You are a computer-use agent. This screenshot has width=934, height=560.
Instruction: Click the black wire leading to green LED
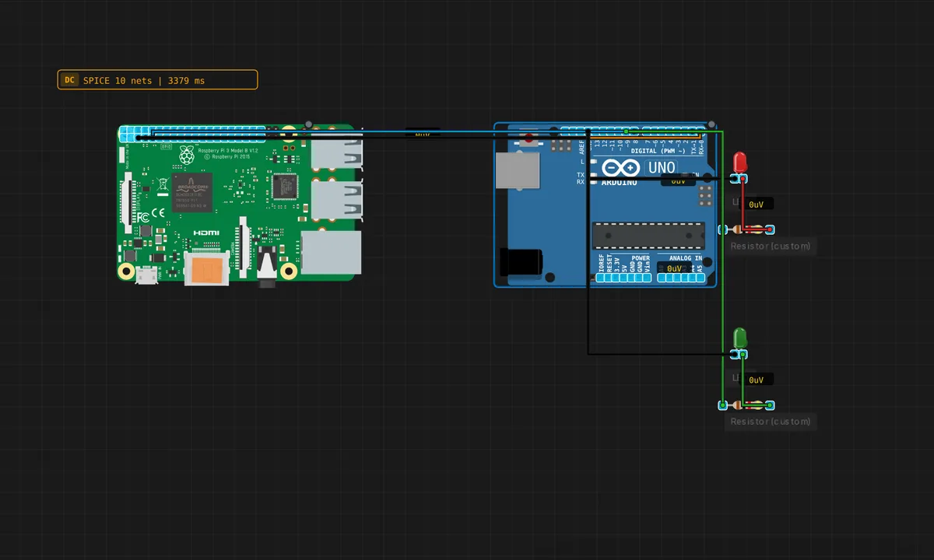[x=662, y=354]
